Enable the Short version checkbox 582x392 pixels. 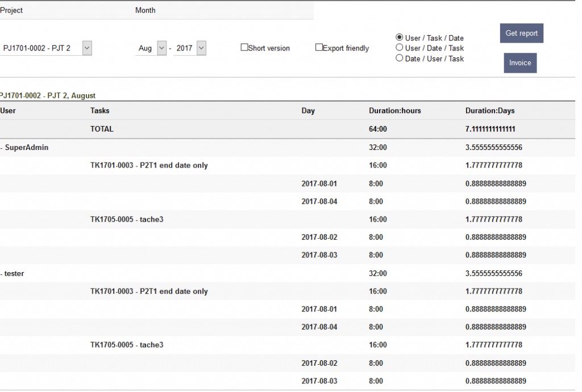(x=244, y=48)
